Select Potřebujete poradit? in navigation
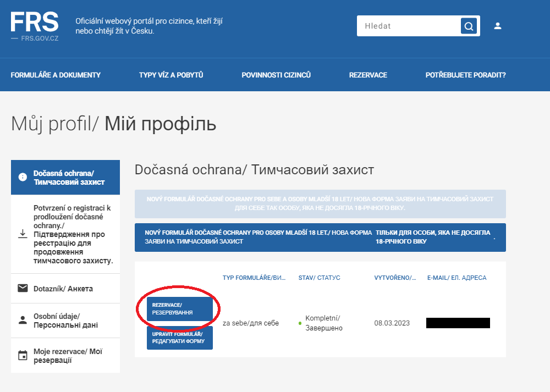 [x=465, y=75]
